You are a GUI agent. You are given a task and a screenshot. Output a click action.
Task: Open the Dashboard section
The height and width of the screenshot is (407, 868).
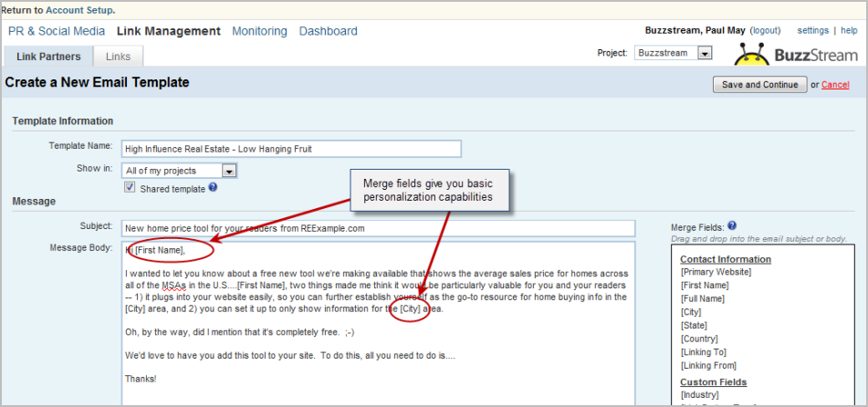coord(329,32)
